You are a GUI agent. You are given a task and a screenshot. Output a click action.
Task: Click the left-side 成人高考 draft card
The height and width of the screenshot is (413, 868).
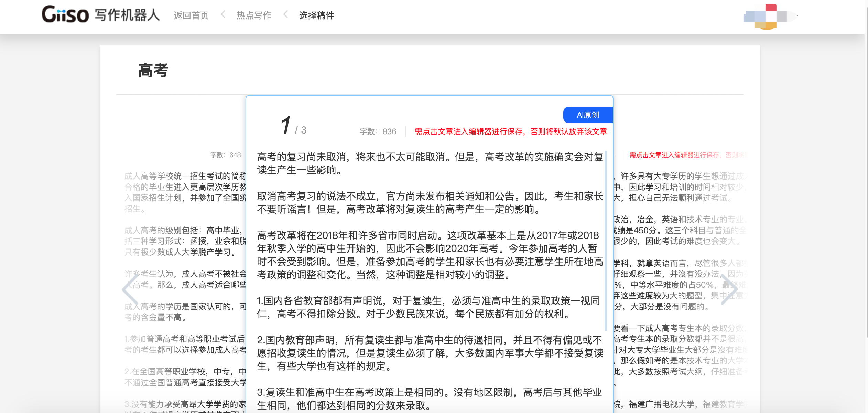pyautogui.click(x=179, y=241)
